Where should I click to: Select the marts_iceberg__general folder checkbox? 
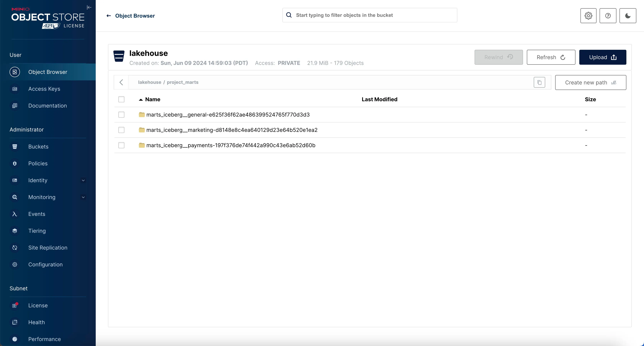pos(122,115)
